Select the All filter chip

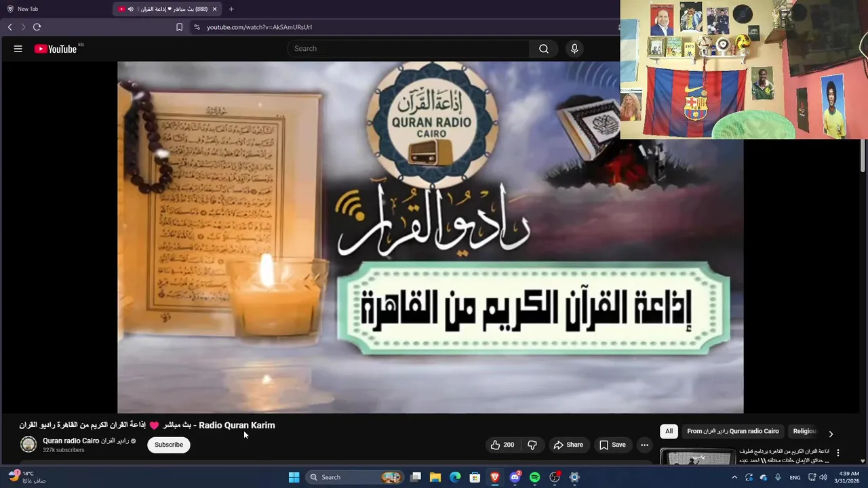tap(669, 431)
